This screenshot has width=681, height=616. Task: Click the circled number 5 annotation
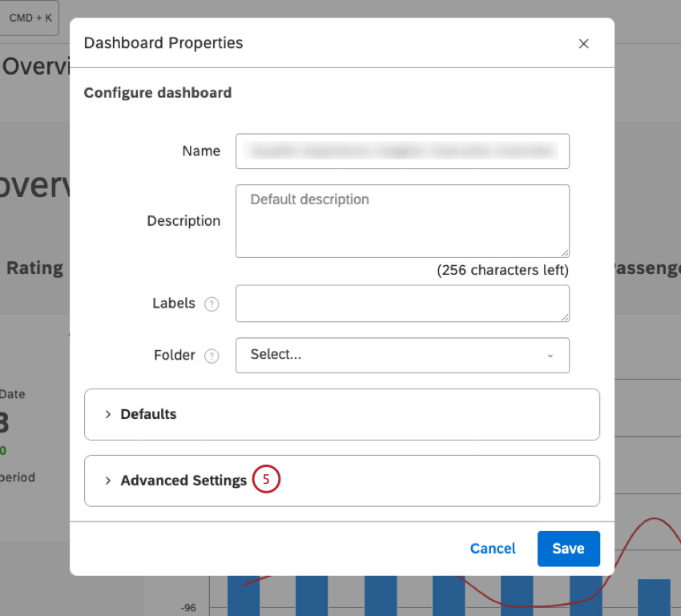[x=266, y=479]
